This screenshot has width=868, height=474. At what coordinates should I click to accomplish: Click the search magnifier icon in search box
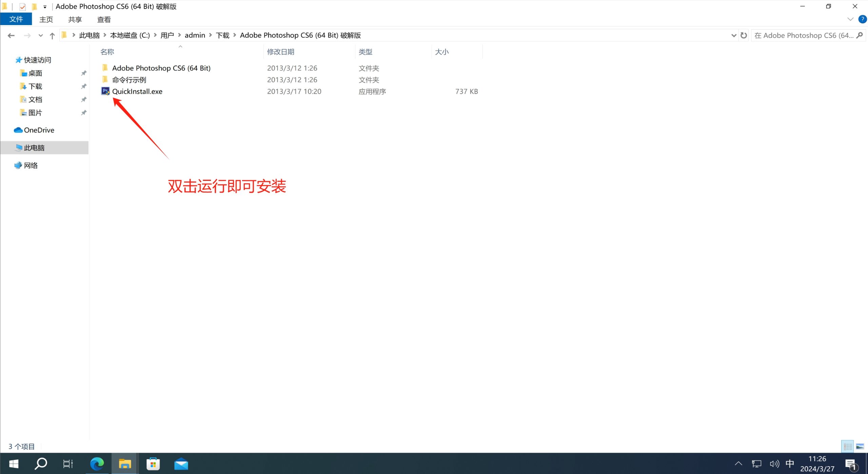pyautogui.click(x=860, y=35)
